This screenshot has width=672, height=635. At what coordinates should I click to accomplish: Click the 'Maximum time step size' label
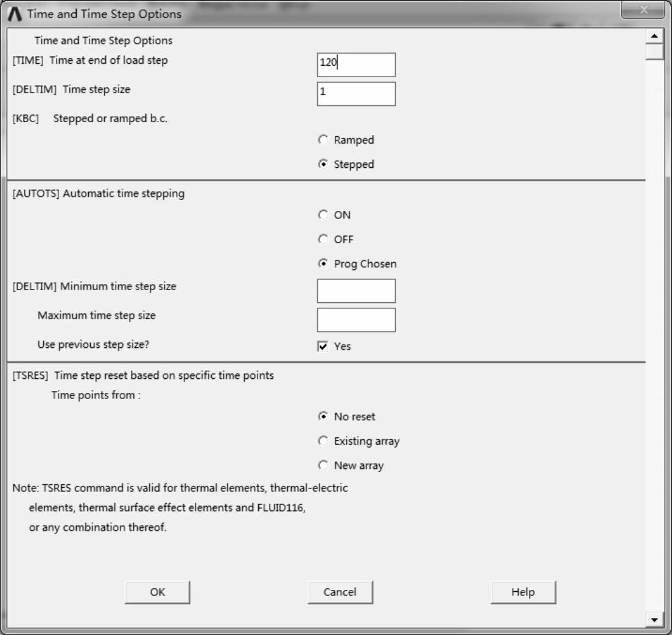pos(96,316)
